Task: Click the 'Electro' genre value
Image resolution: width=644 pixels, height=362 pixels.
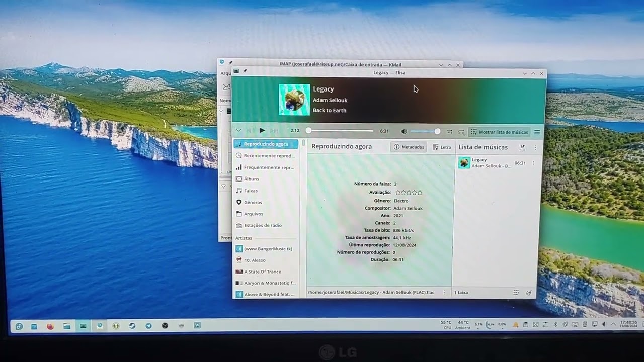Action: 401,201
